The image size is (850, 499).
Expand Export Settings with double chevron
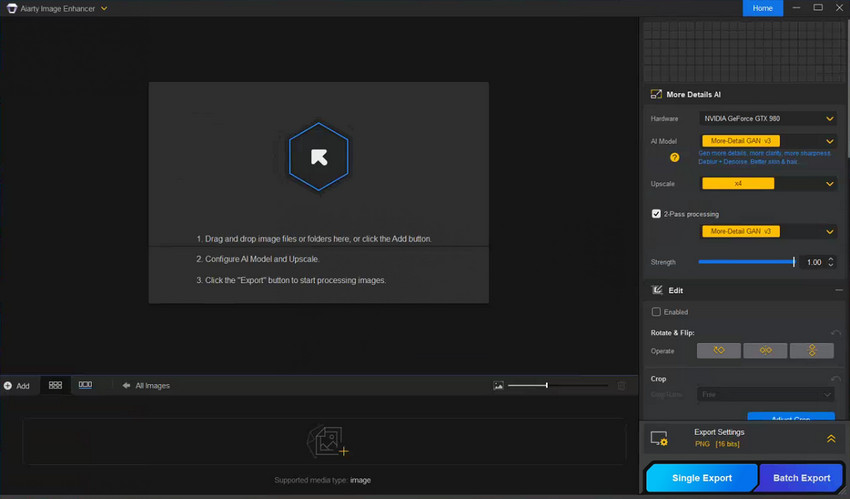[830, 438]
